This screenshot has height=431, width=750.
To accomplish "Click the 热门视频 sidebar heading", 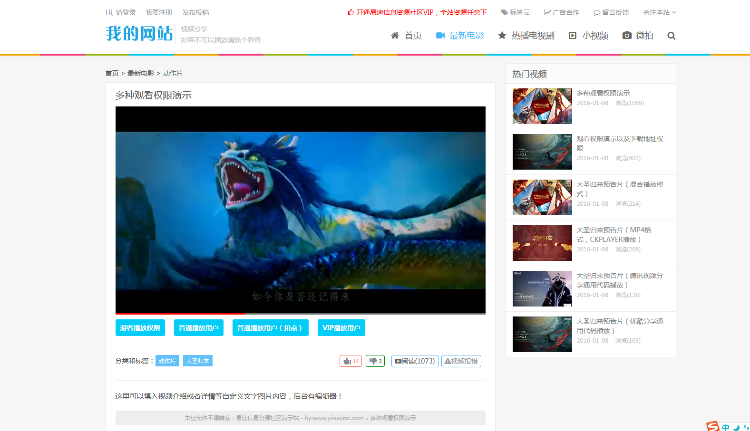I will click(529, 74).
